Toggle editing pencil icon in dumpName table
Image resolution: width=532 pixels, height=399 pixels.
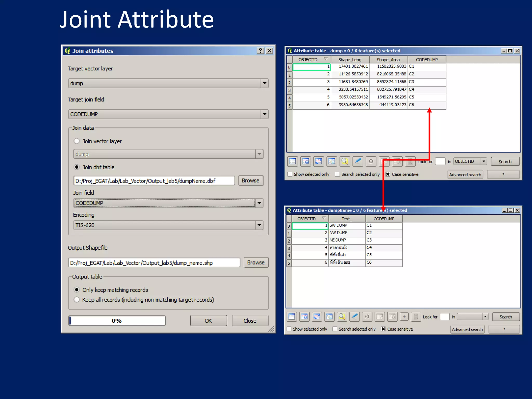[355, 316]
